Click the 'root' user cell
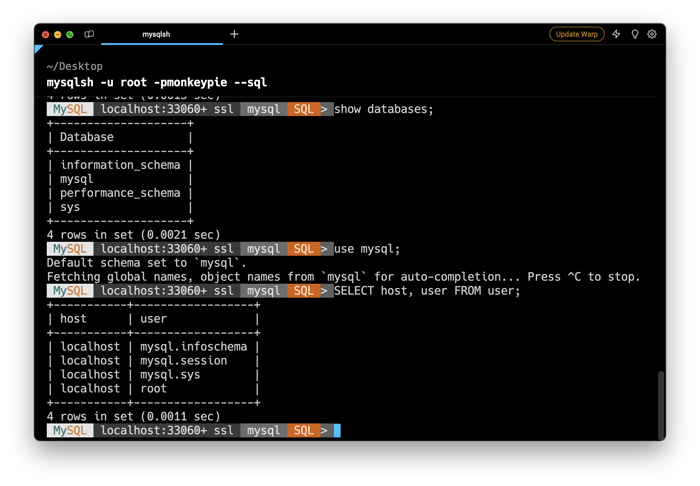700x486 pixels. (153, 389)
